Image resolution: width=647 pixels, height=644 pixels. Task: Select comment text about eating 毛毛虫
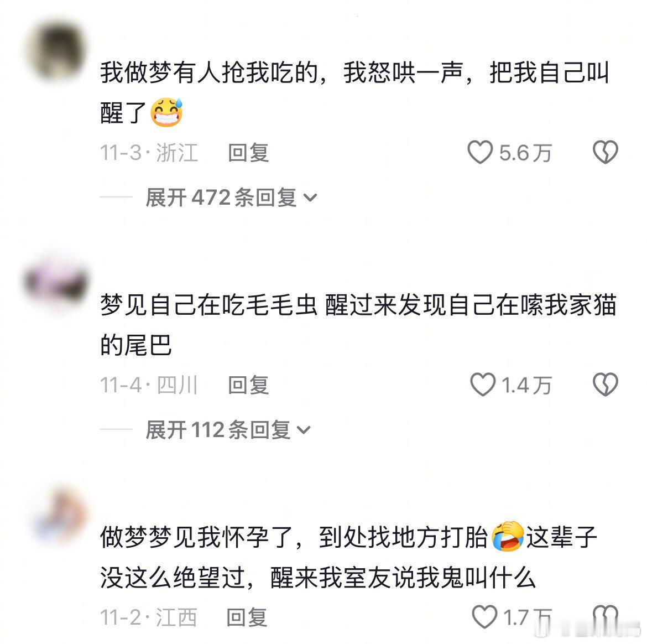pos(358,325)
